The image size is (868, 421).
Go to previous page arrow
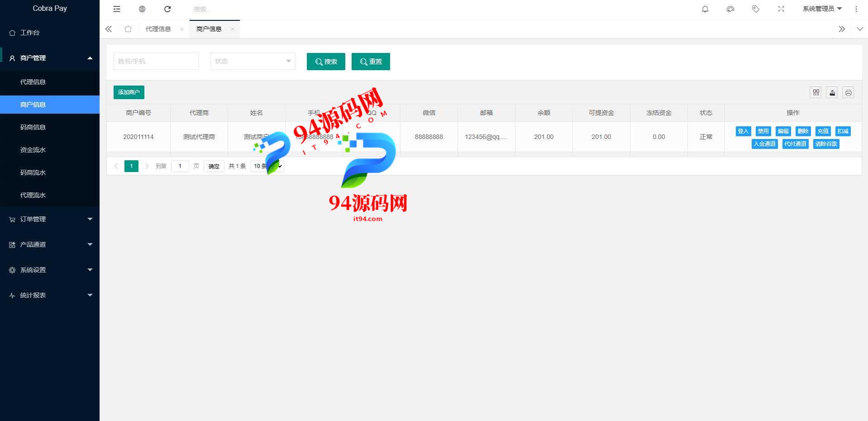pyautogui.click(x=116, y=166)
